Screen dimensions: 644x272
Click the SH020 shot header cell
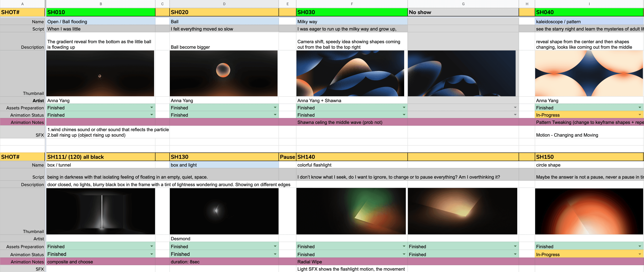click(224, 12)
